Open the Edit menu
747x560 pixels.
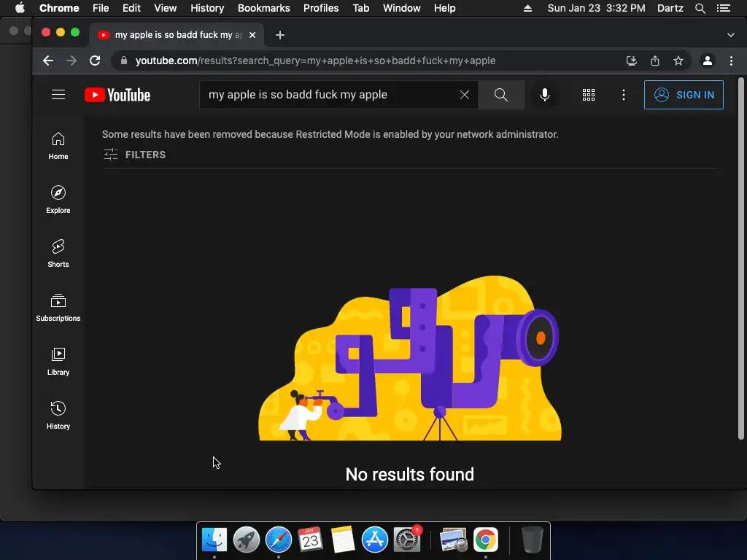(131, 8)
